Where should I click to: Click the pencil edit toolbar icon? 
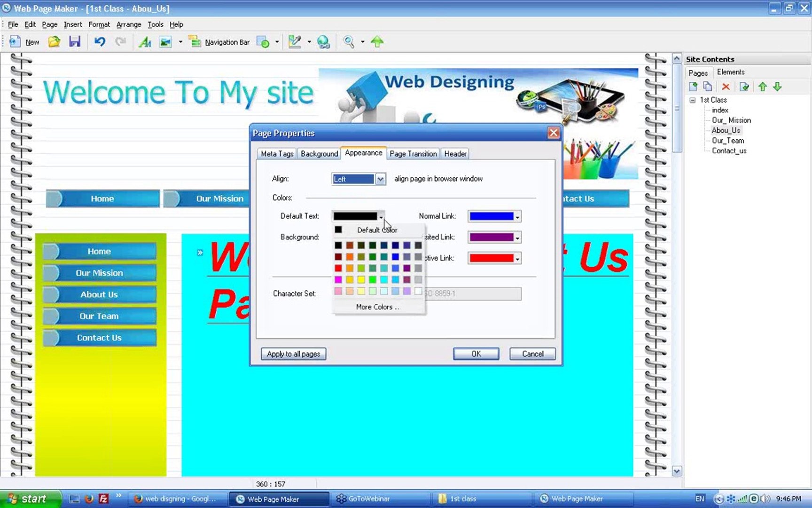click(295, 42)
